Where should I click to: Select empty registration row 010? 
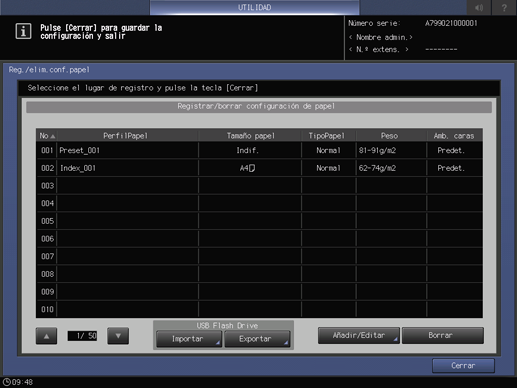pos(259,309)
